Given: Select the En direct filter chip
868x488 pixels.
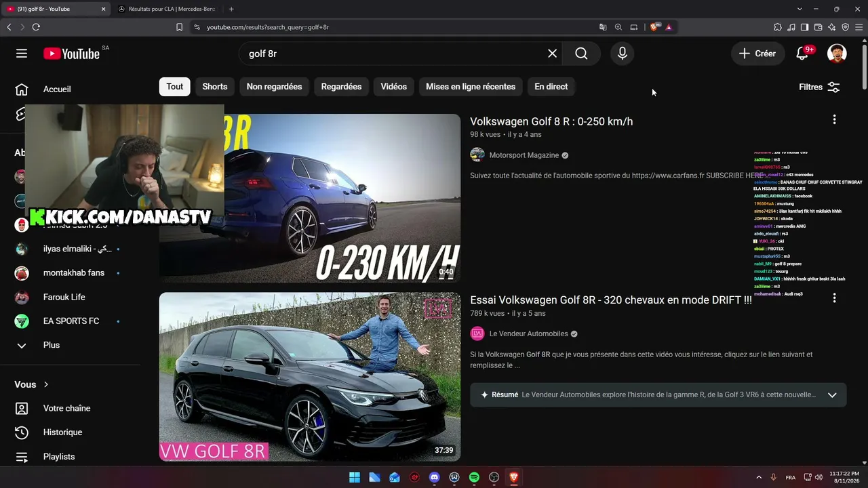Looking at the screenshot, I should click(x=551, y=87).
